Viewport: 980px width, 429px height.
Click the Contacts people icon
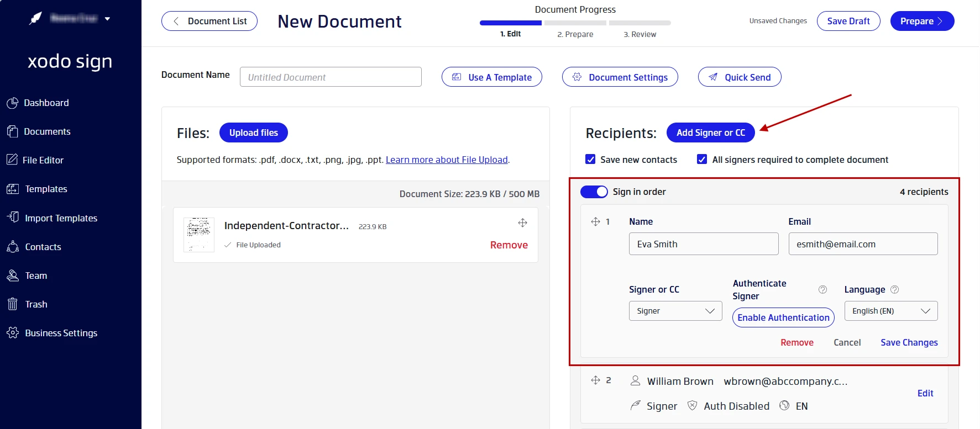click(12, 246)
